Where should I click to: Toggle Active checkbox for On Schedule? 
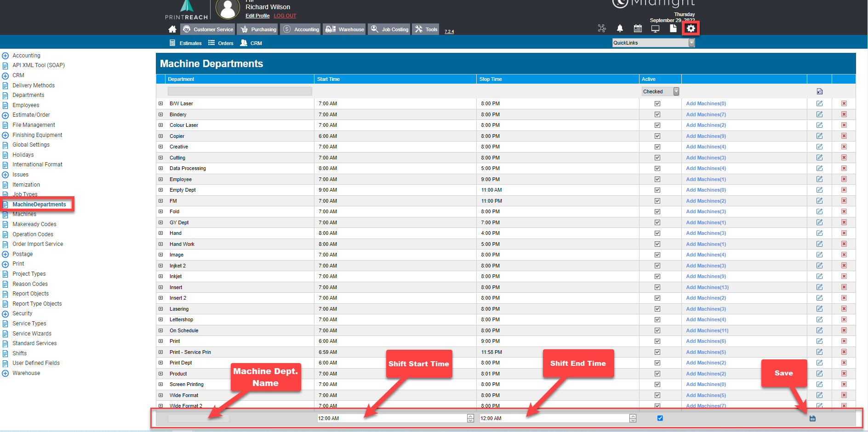coord(657,330)
